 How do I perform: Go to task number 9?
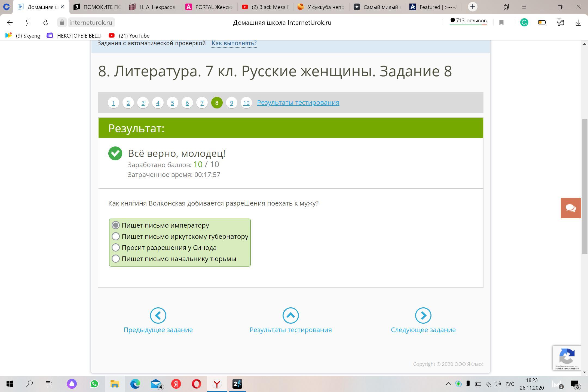[231, 103]
